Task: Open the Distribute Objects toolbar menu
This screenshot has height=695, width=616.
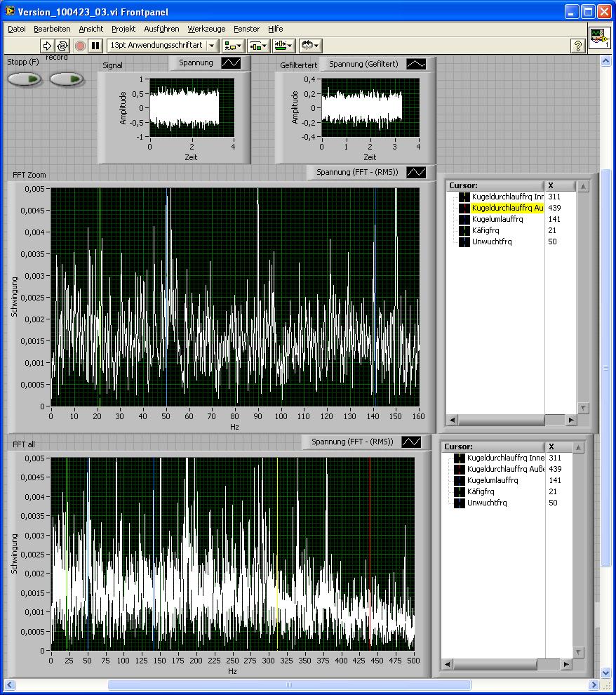Action: tap(258, 46)
